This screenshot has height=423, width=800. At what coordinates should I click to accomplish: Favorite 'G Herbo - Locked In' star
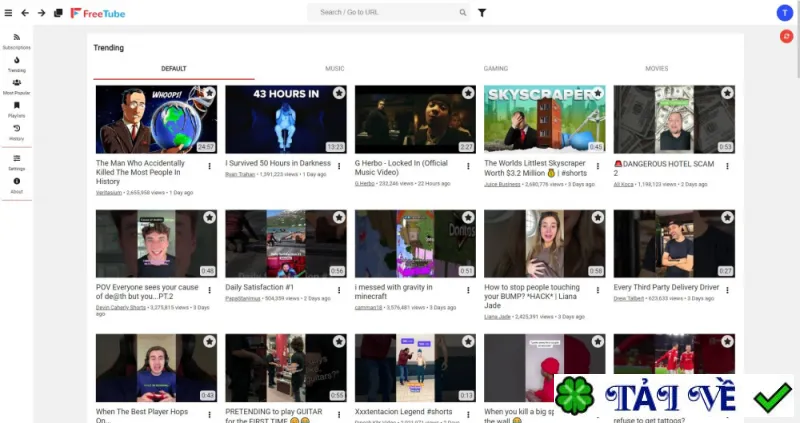tap(468, 93)
